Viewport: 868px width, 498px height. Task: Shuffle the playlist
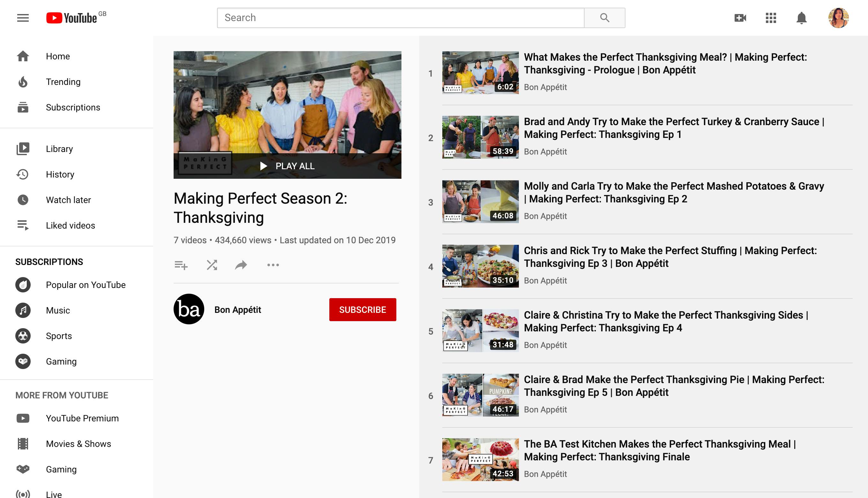click(212, 265)
